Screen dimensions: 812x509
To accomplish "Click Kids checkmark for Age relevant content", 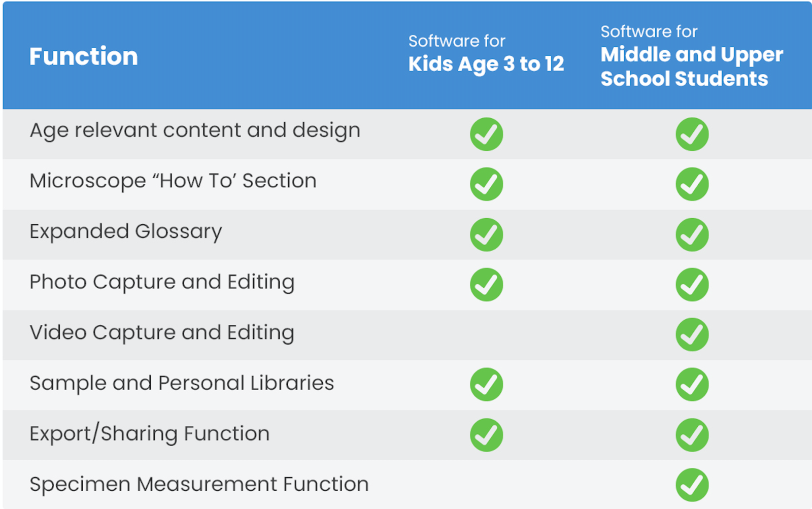I will click(486, 134).
